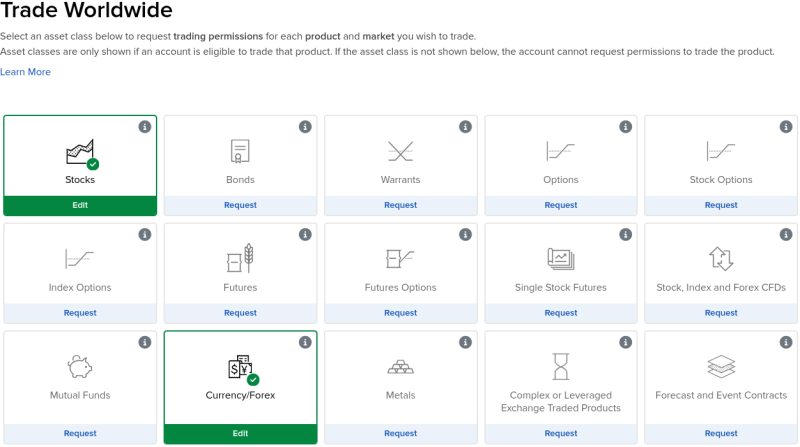Click the hourglass Leveraged Products icon

(x=560, y=366)
